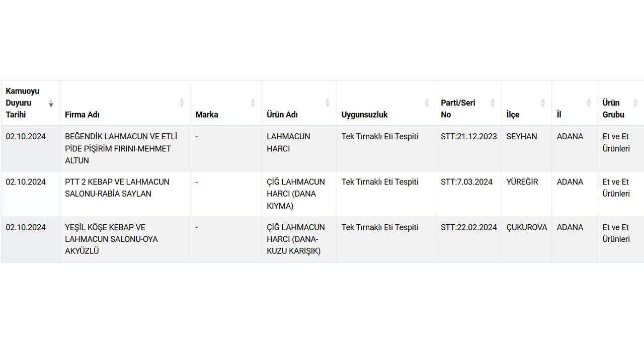
Task: Click sort arrows in İlçe column
Action: coord(543,103)
